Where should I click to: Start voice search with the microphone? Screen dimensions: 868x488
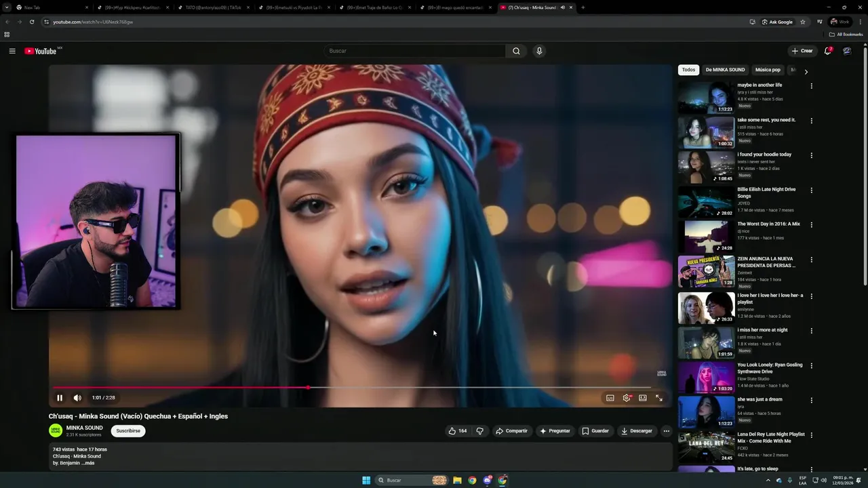(x=539, y=51)
